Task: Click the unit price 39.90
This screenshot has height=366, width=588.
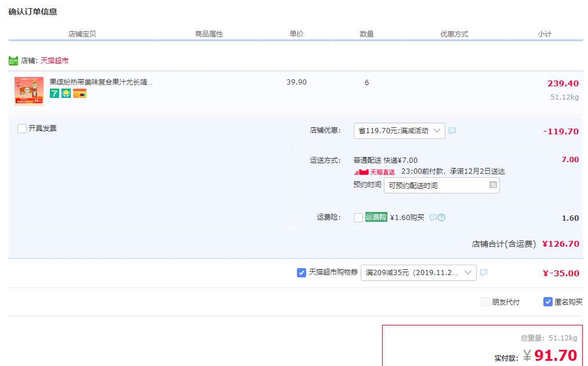Action: coord(297,82)
